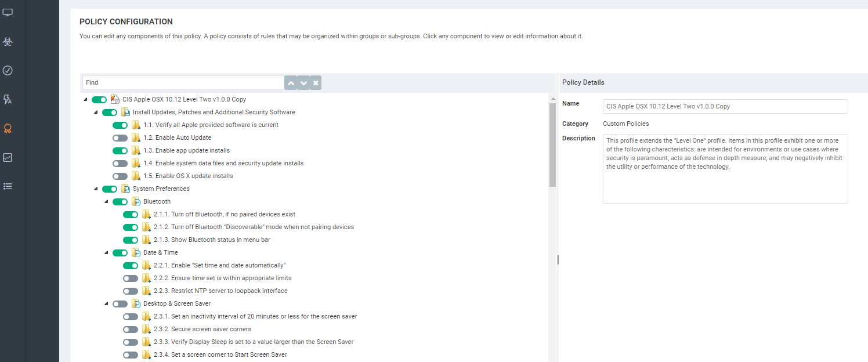Select rule 1.3 Enable app update installs
This screenshot has height=362, width=868.
[x=186, y=150]
